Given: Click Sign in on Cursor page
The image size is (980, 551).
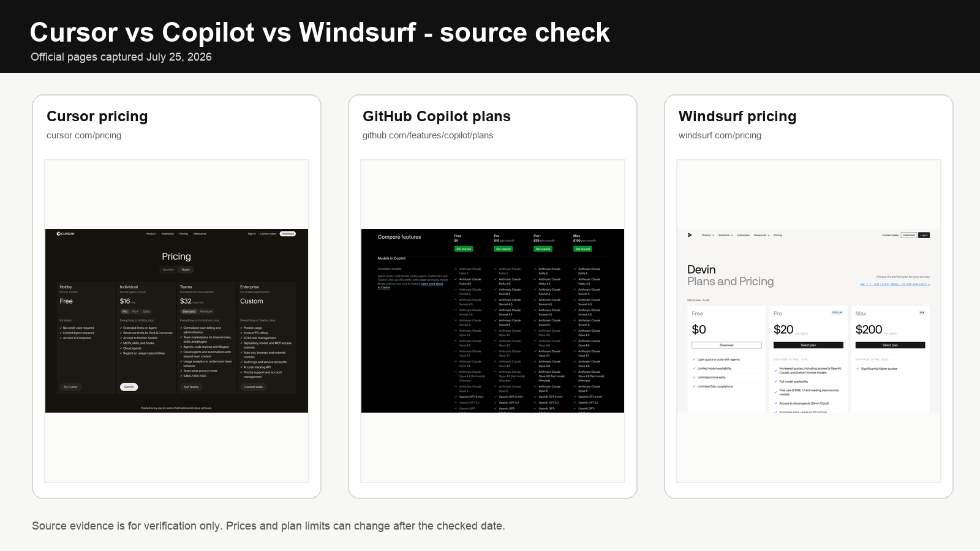Looking at the screenshot, I should (252, 234).
